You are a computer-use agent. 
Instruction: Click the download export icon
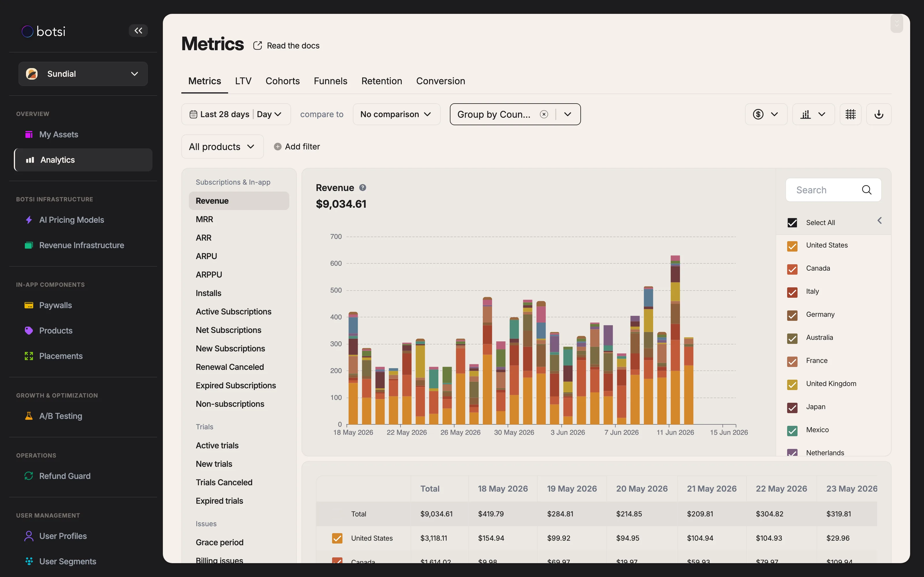[x=879, y=114]
